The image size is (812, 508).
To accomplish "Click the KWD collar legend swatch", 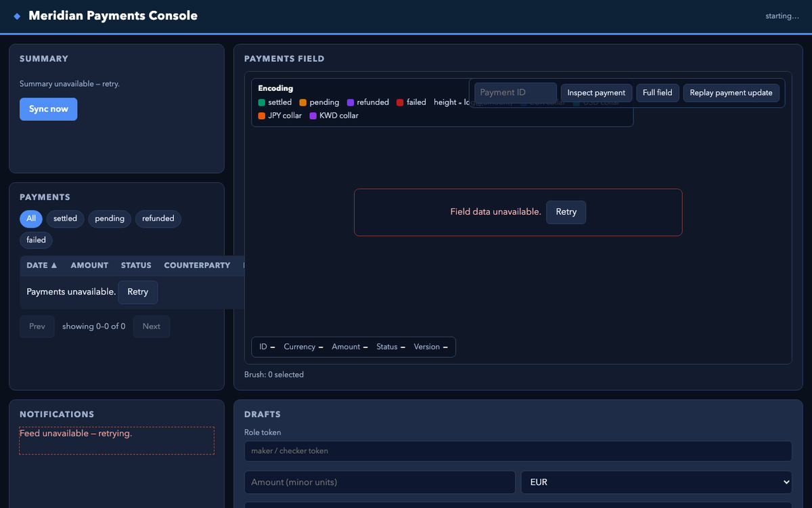I will 313,116.
